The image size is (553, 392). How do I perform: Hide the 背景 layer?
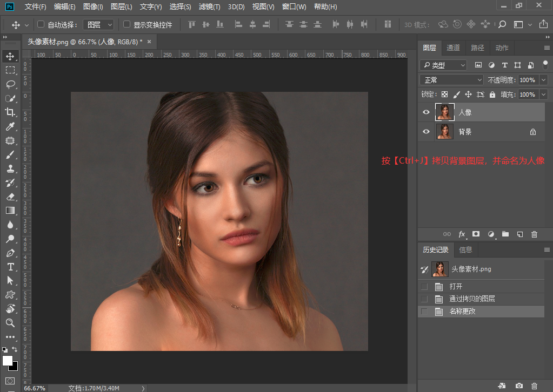pos(426,131)
